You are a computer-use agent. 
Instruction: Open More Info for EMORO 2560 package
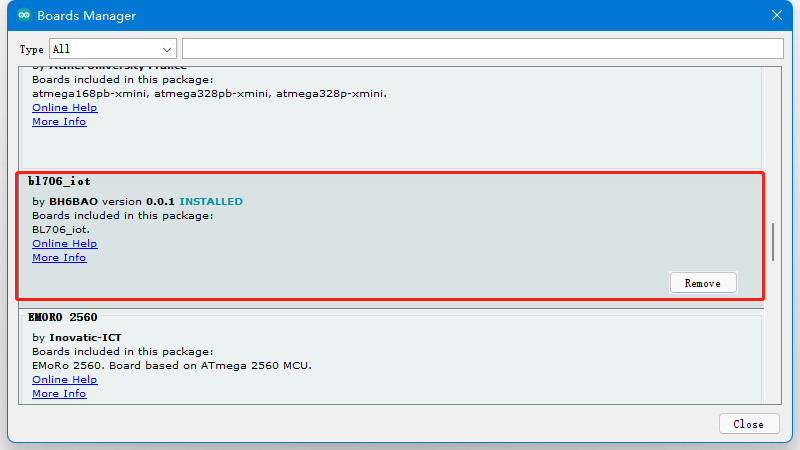pos(59,393)
